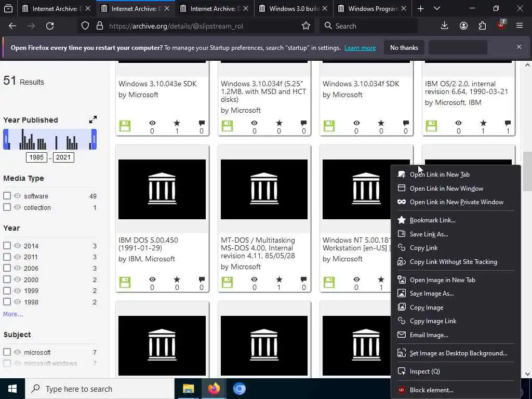
Task: Click favorites star on IBM DOS 5.00.450 card
Action: coord(177,279)
